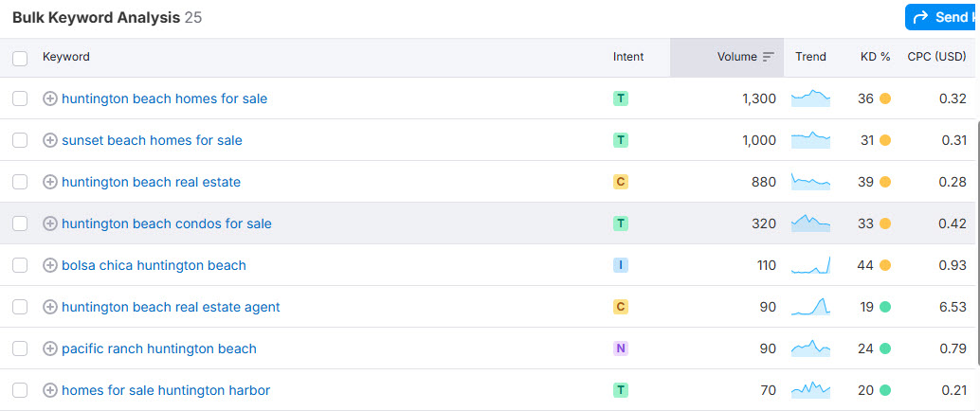Click the Volume sort icon in header
This screenshot has height=411, width=980.
click(769, 57)
